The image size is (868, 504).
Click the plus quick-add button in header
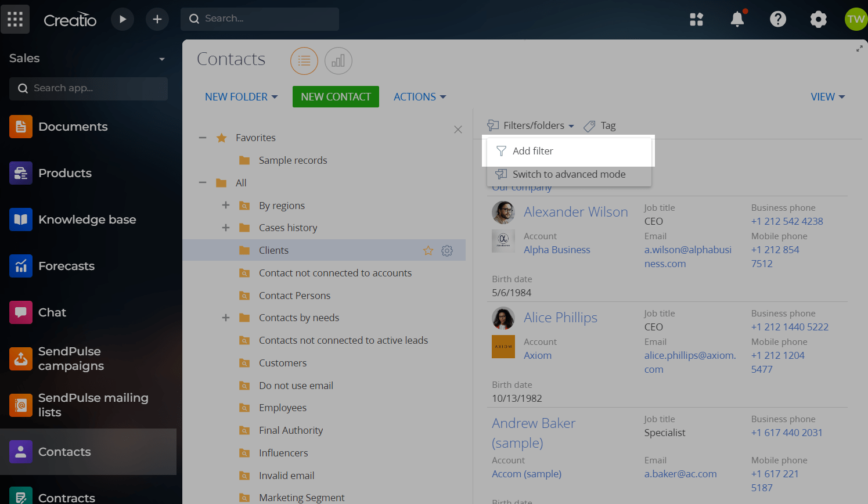pos(157,19)
